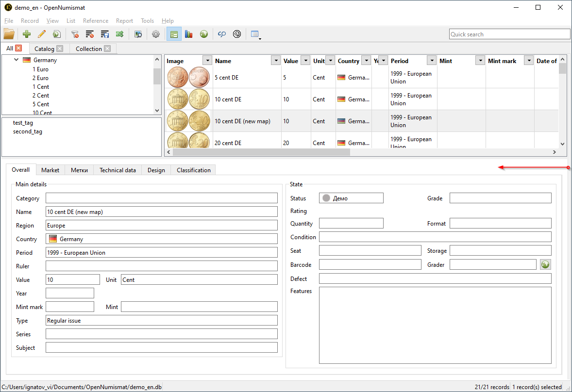Click the pencil edit record icon

coord(42,34)
